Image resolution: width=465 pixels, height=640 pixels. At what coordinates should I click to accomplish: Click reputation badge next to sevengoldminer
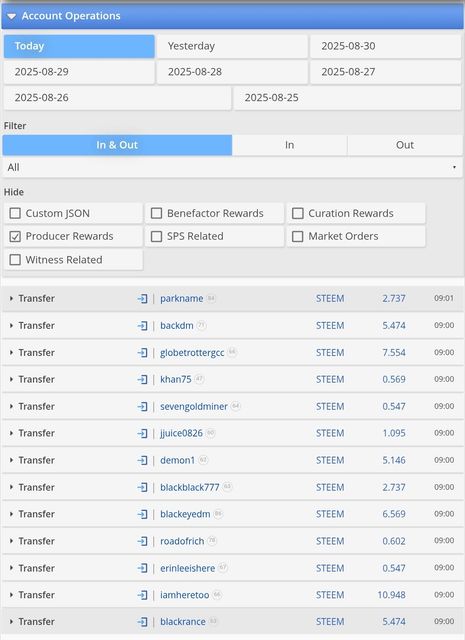click(x=236, y=406)
